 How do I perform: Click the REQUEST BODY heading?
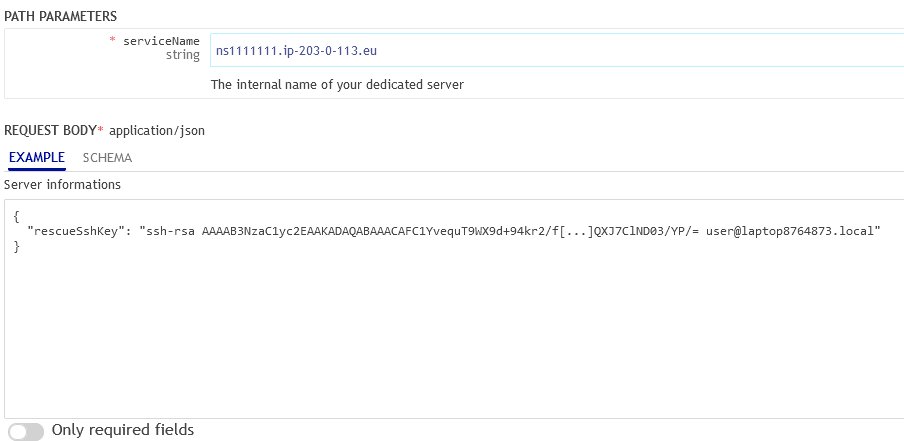pos(50,131)
